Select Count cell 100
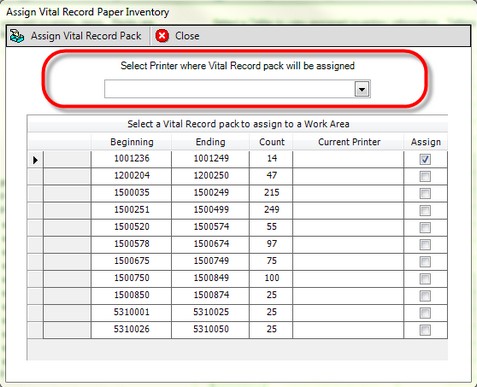477x387 pixels. (271, 278)
